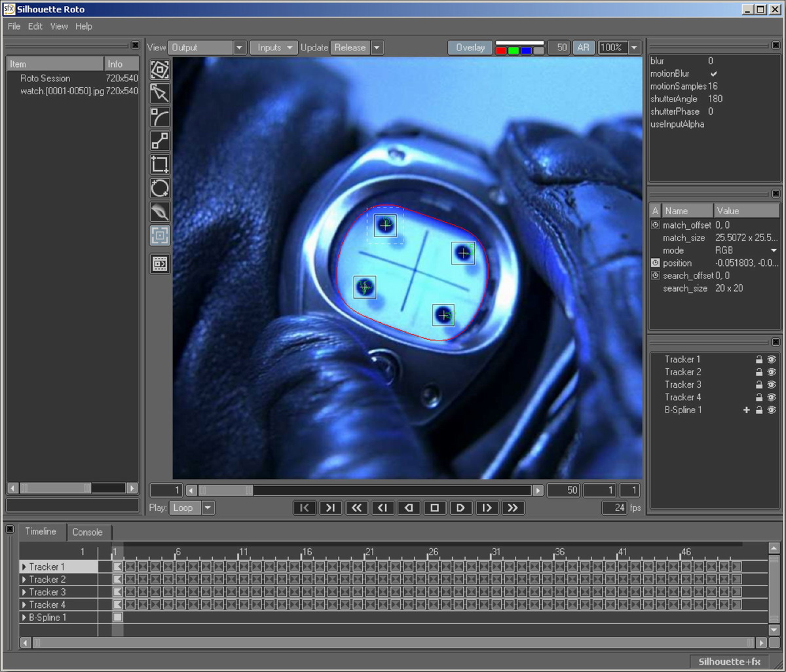Open the Render filmstrip tool
The image size is (786, 672).
tap(160, 264)
